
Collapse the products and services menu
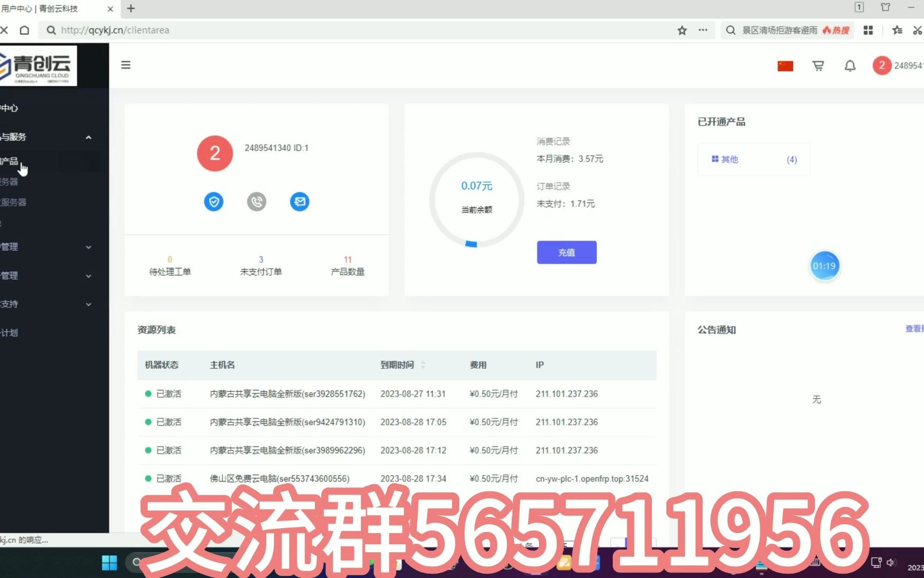[89, 138]
